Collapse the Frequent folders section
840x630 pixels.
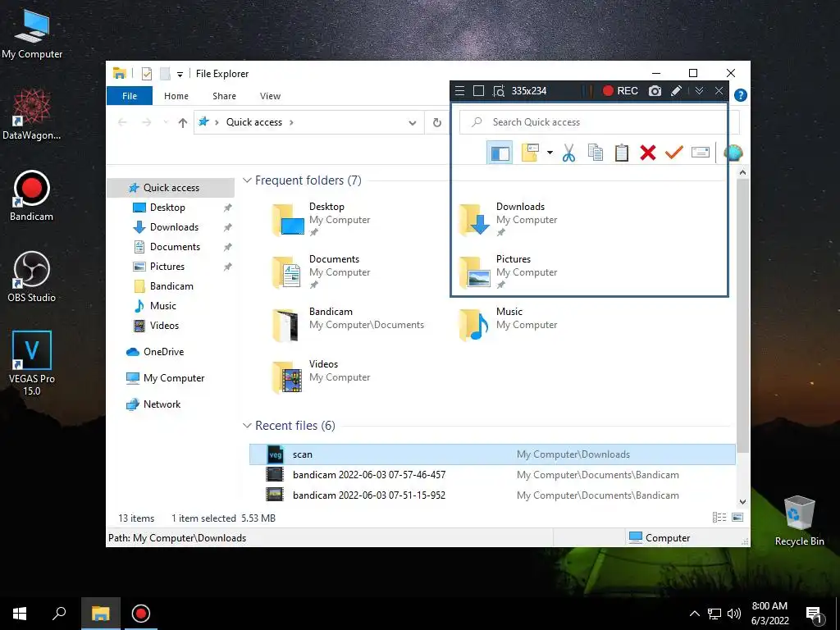[x=247, y=180]
